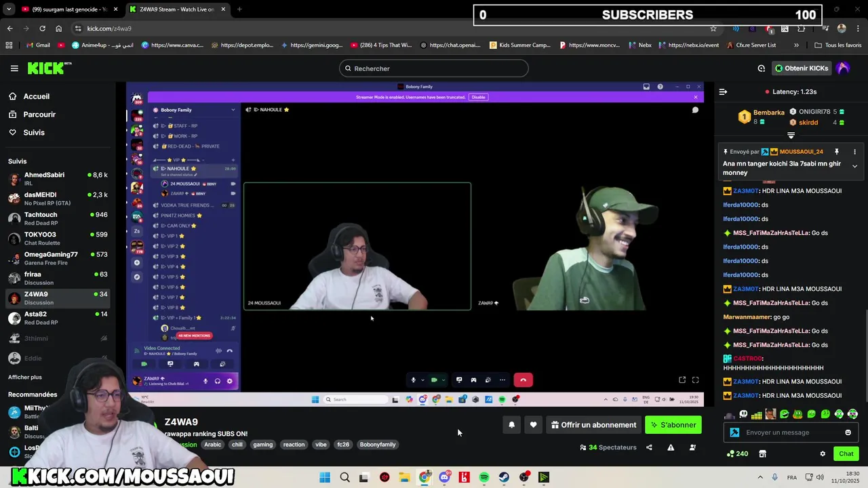Image resolution: width=868 pixels, height=488 pixels.
Task: Open Spotify from taskbar
Action: click(x=484, y=477)
